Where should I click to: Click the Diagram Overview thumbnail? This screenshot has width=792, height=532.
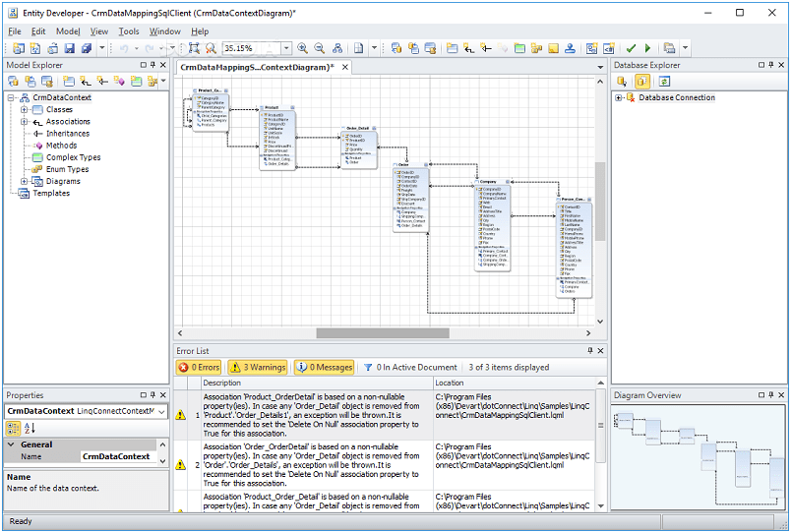tap(699, 456)
